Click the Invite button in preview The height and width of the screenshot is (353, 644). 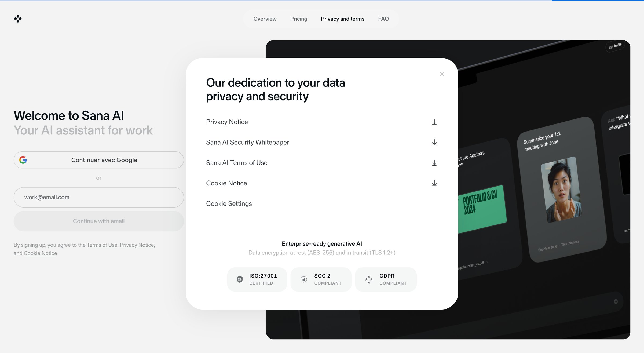click(x=615, y=46)
